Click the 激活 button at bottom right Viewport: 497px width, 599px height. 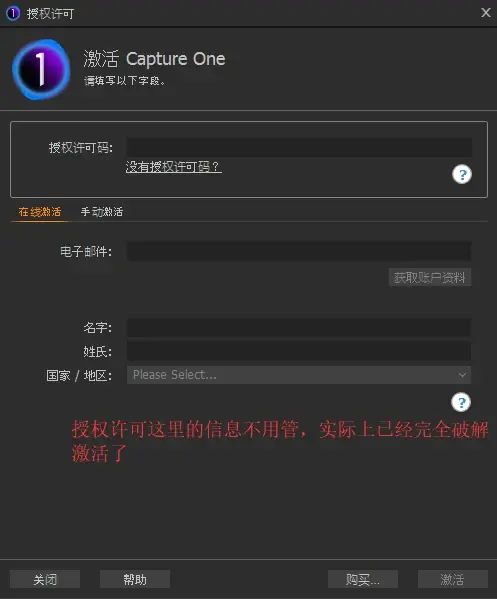pyautogui.click(x=453, y=579)
